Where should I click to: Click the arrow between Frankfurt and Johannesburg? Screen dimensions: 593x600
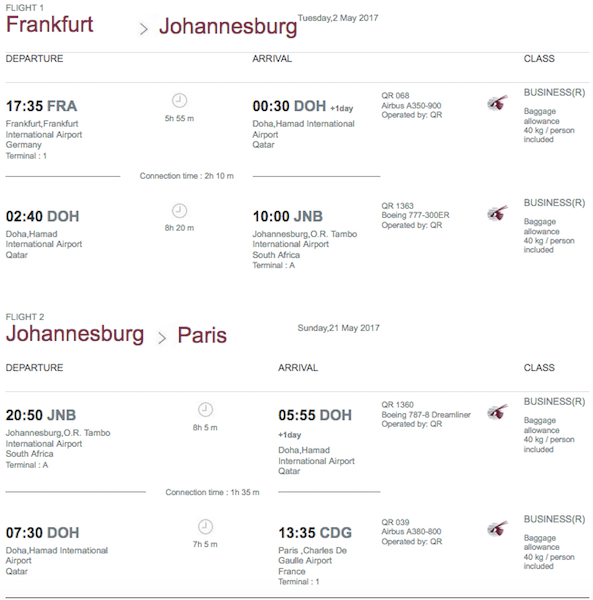coord(143,29)
